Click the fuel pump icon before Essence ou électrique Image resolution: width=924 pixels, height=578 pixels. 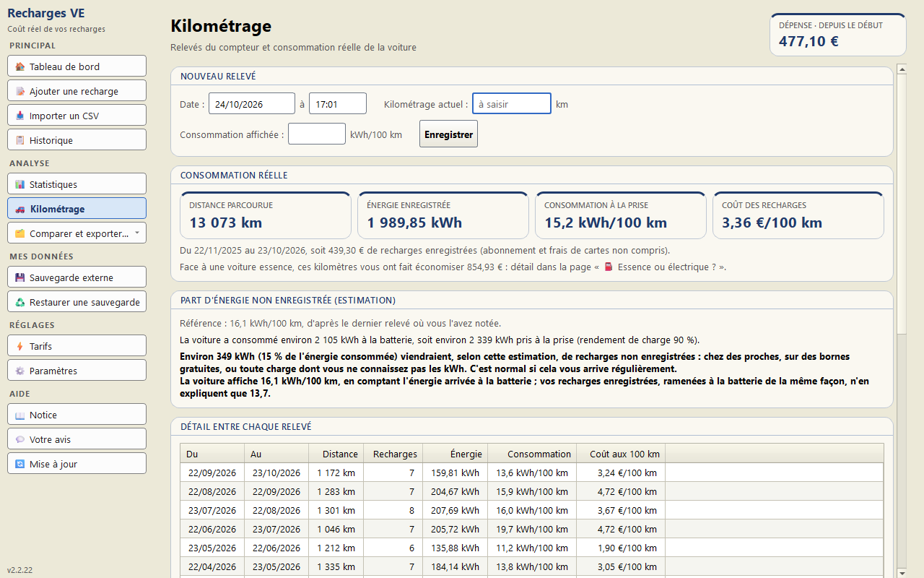click(609, 267)
